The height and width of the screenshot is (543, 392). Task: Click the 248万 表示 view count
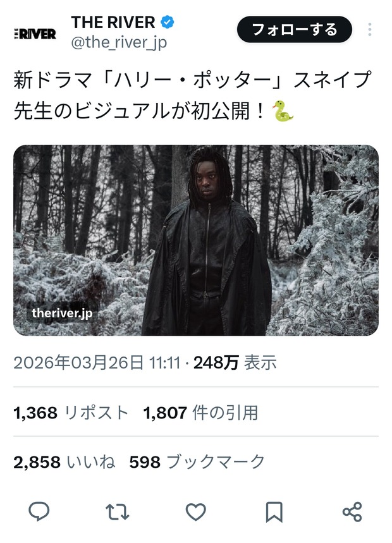235,363
